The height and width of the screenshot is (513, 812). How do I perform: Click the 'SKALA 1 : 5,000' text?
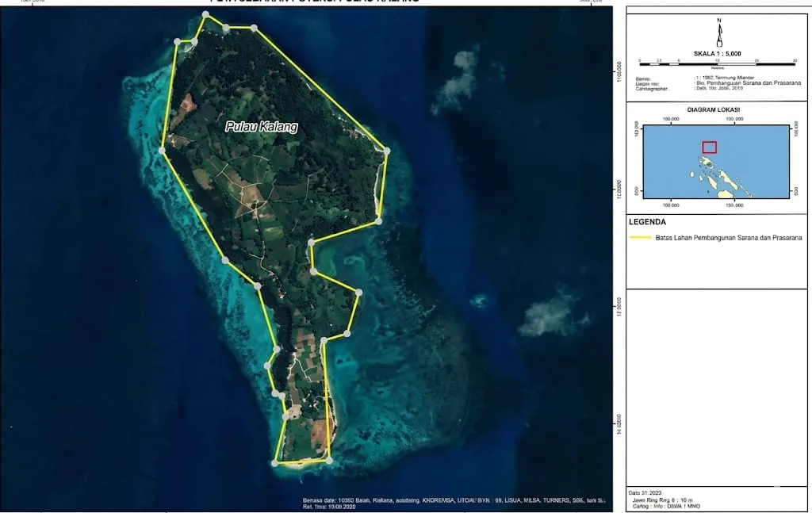coord(717,54)
